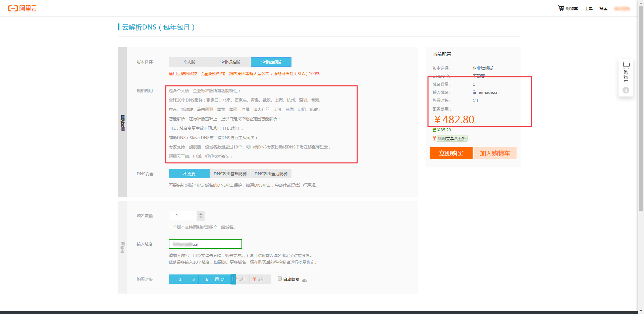This screenshot has width=644, height=314.
Task: Click the 云解析DNS（包年包月）page title
Action: point(158,27)
